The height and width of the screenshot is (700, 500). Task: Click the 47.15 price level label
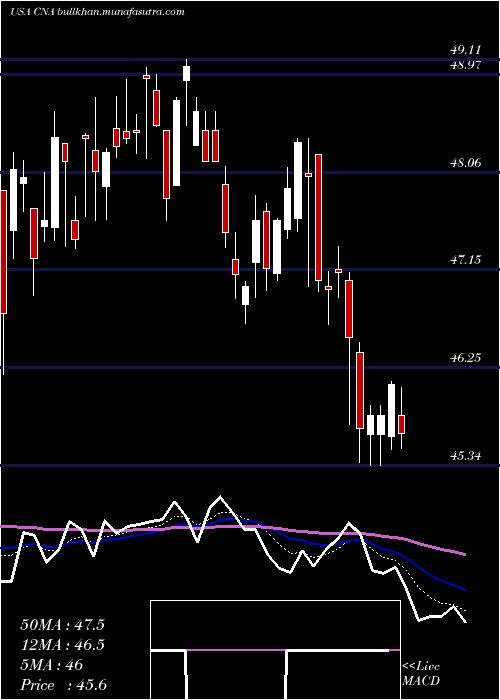pyautogui.click(x=466, y=260)
